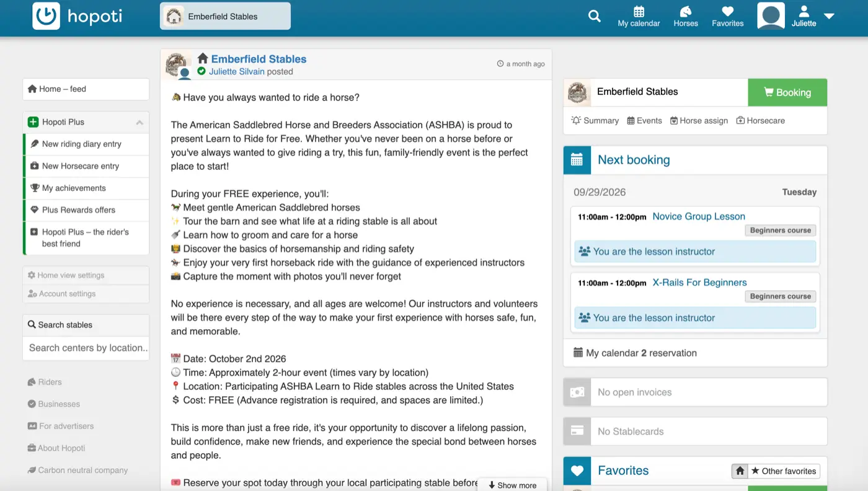868x491 pixels.
Task: Click the Emberfield Stables post title link
Action: click(259, 59)
